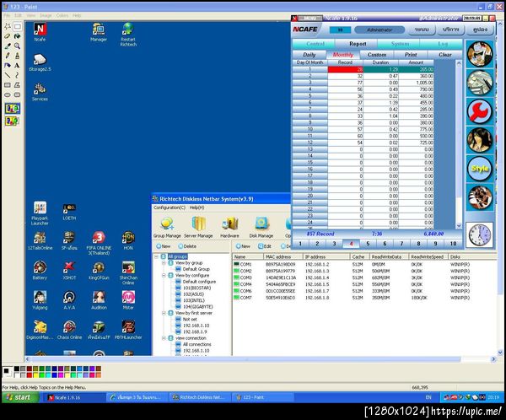Collapse the All groups tree node
The width and height of the screenshot is (506, 420).
click(x=157, y=256)
